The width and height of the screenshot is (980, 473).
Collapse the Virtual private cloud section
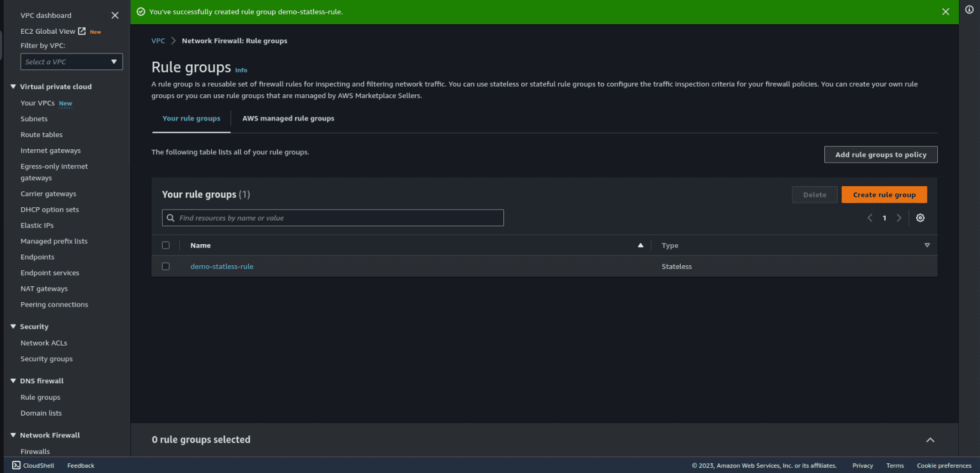pyautogui.click(x=13, y=87)
